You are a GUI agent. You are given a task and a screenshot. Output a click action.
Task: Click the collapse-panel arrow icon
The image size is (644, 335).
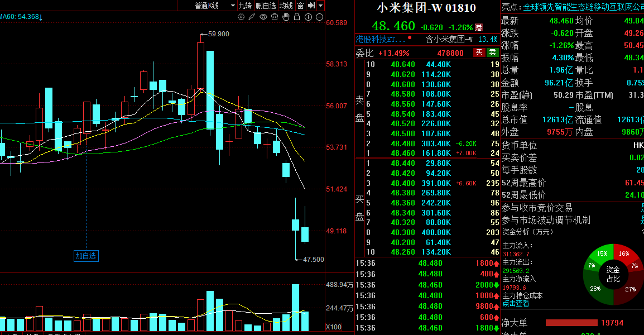[x=311, y=6]
